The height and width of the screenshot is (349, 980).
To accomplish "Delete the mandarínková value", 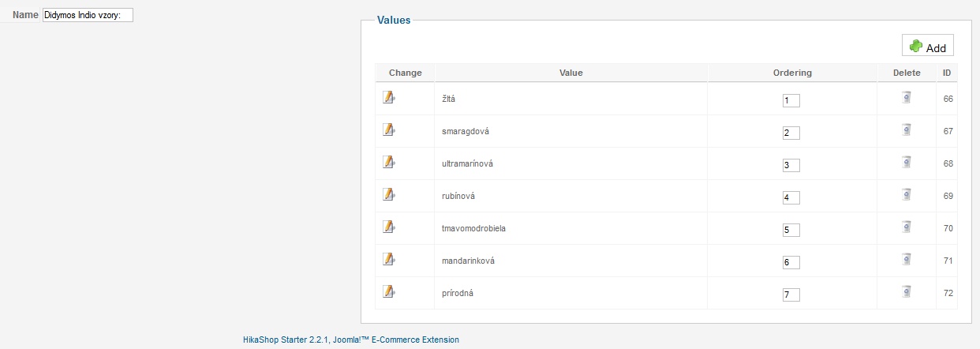I will tap(907, 259).
